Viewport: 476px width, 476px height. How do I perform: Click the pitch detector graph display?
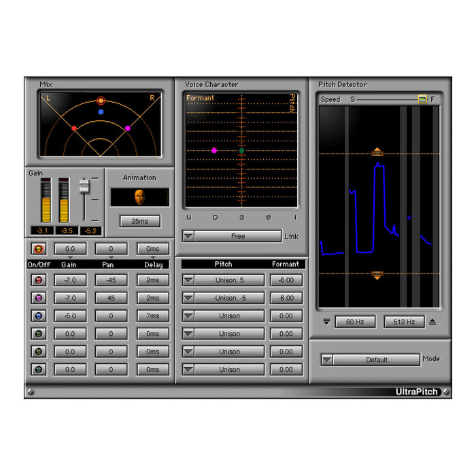(379, 207)
